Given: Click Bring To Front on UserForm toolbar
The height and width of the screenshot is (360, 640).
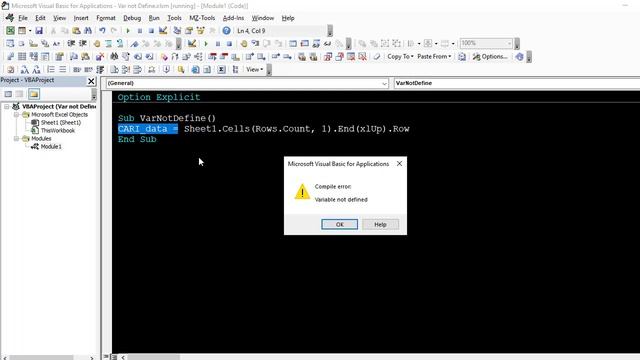Looking at the screenshot, I should (362, 43).
